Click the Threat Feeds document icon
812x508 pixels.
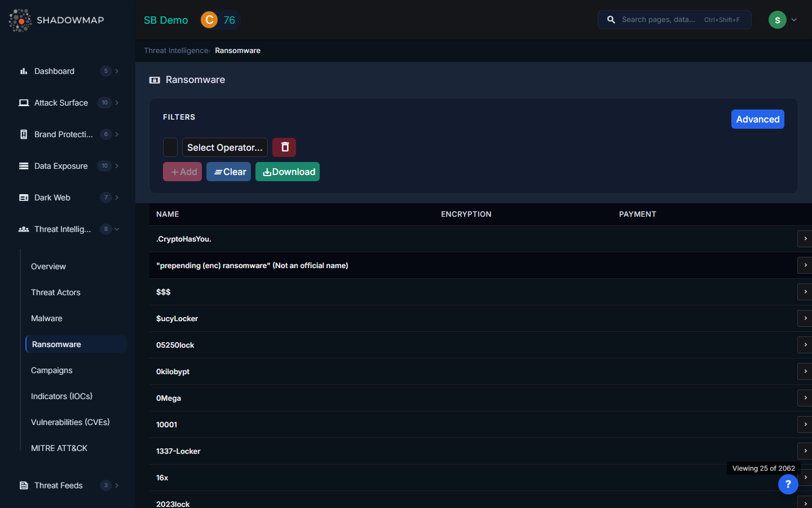coord(24,485)
